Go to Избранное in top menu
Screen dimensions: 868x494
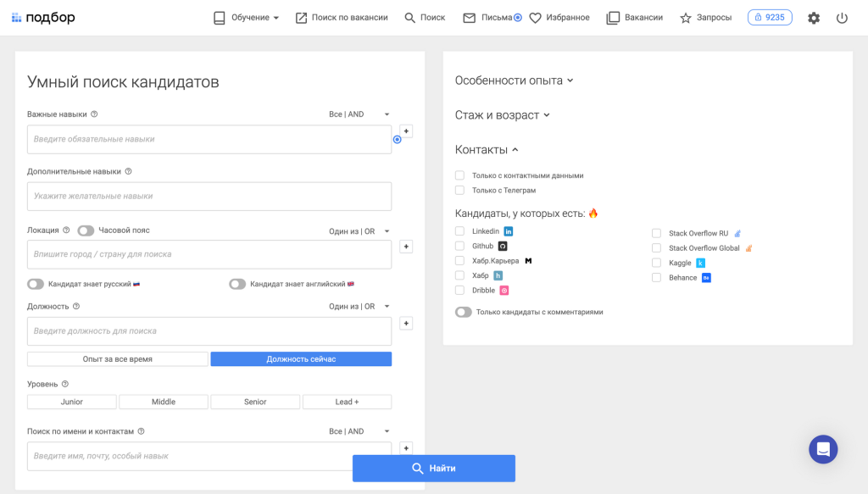tap(559, 18)
